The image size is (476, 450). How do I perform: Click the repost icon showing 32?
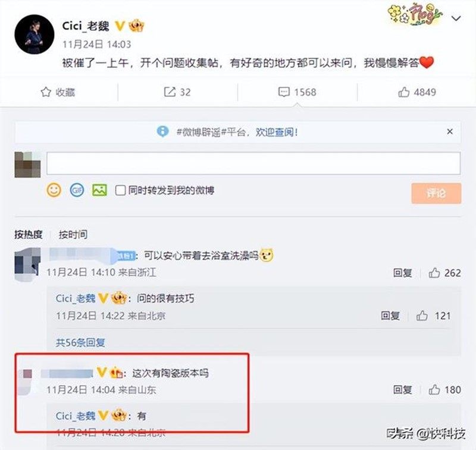click(170, 92)
